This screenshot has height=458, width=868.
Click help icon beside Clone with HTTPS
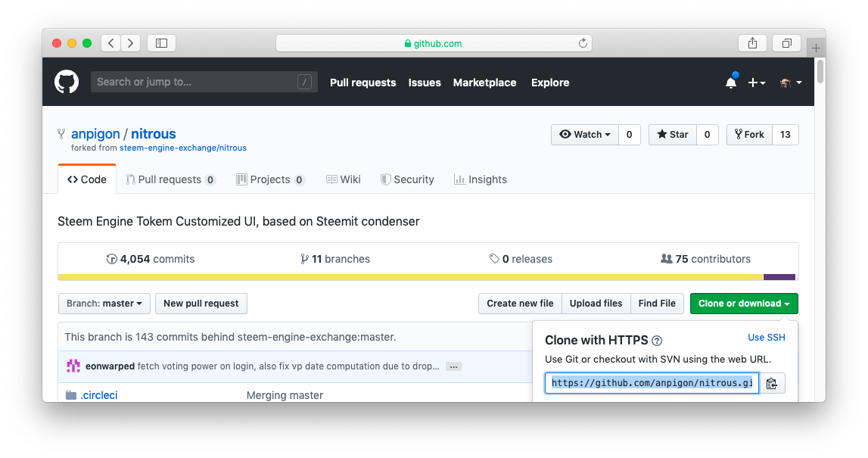(657, 341)
